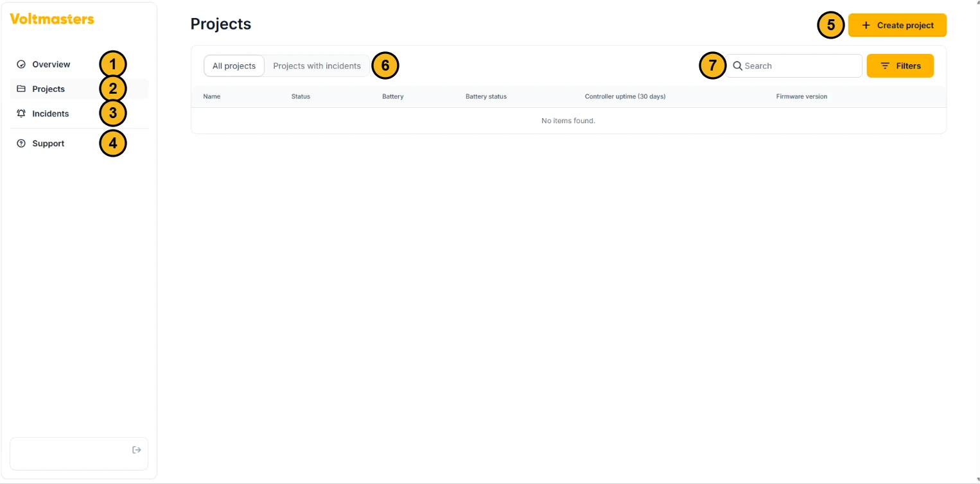The image size is (980, 484).
Task: Go to the Projects menu item
Action: pos(79,89)
